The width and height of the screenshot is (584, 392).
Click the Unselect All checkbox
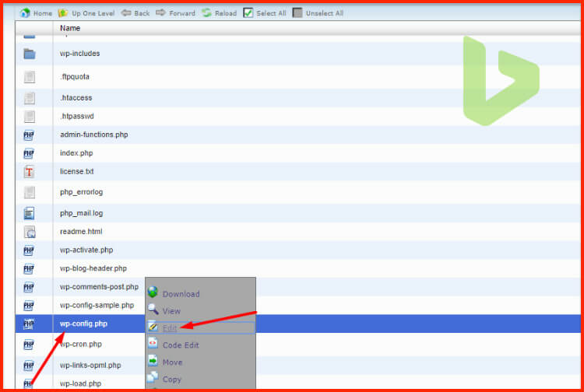pyautogui.click(x=298, y=13)
